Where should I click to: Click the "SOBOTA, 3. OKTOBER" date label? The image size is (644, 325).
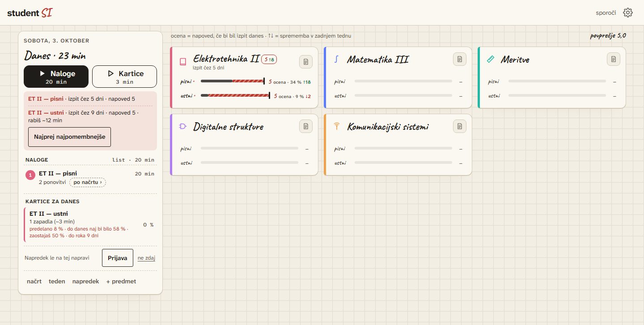coord(56,41)
